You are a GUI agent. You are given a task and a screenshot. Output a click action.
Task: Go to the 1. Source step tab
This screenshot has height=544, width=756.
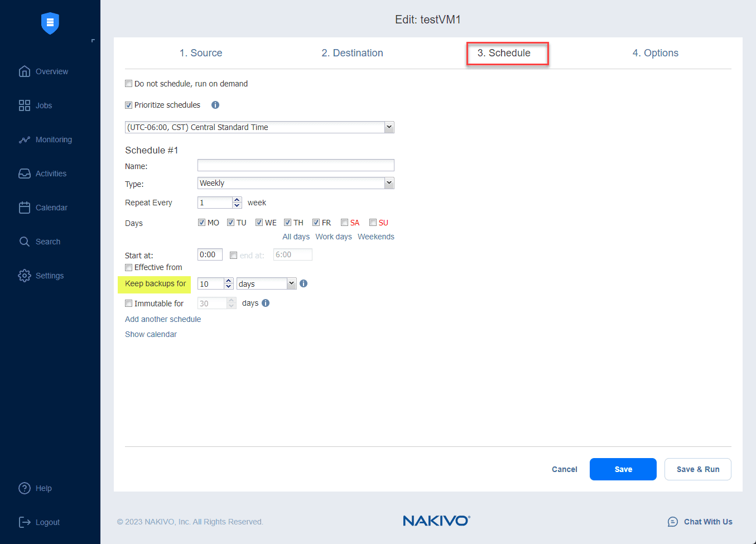pyautogui.click(x=201, y=53)
